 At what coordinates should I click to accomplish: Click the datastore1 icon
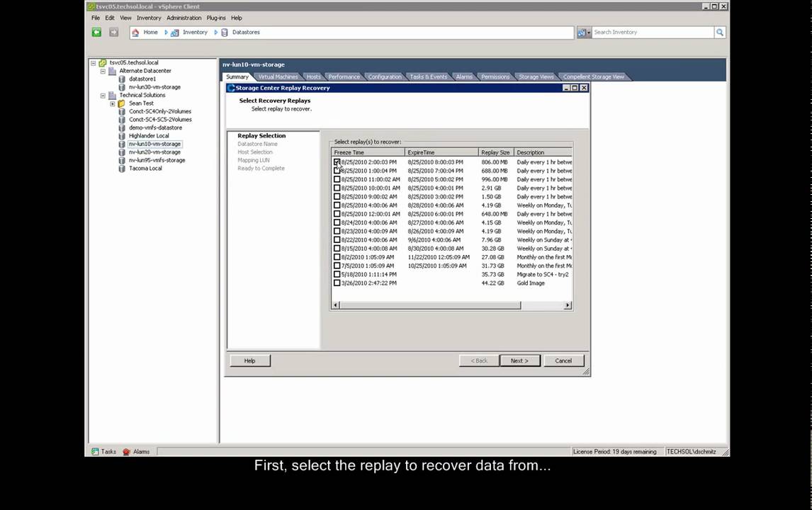click(x=122, y=79)
